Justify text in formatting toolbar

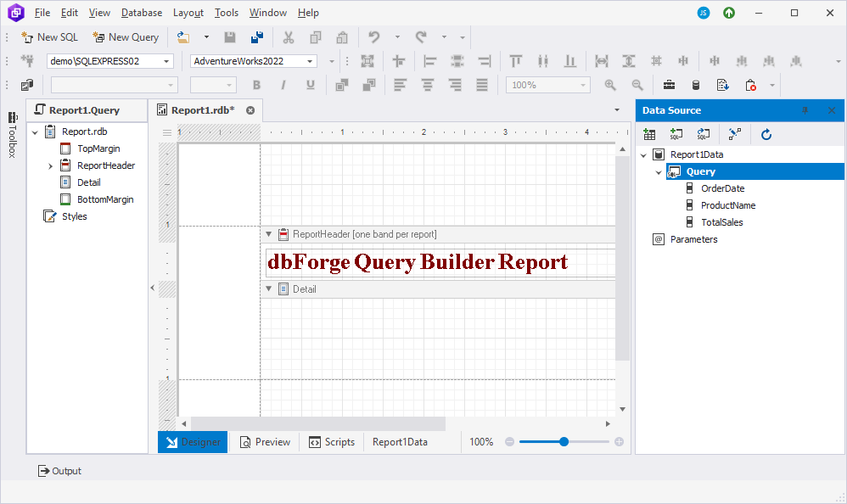[482, 85]
